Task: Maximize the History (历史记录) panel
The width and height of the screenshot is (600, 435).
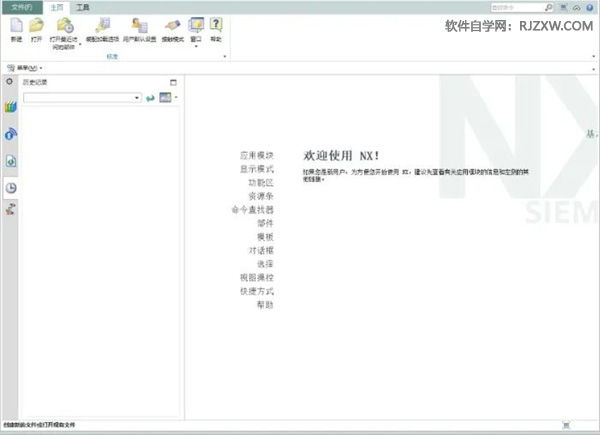Action: (173, 82)
